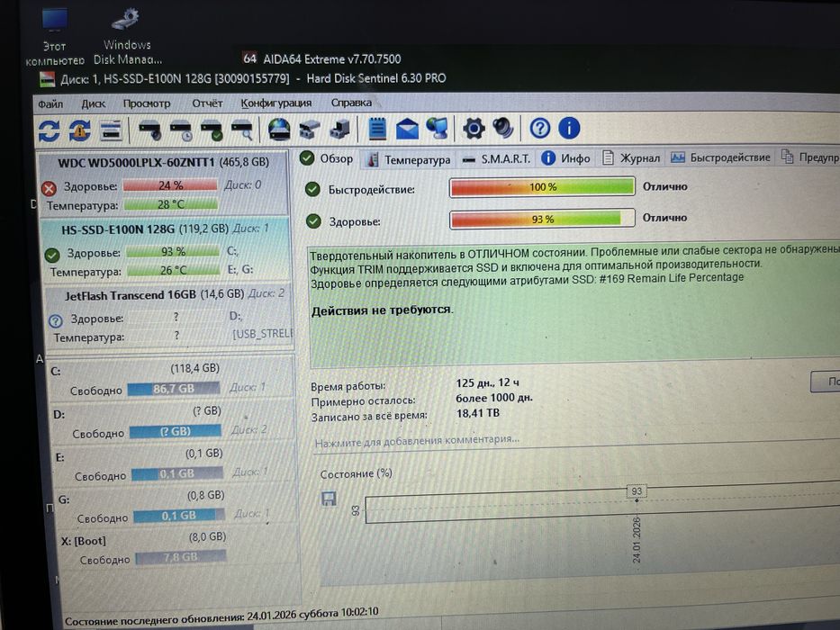Click the Состояние (%) graph label
This screenshot has width=840, height=630.
click(x=357, y=473)
